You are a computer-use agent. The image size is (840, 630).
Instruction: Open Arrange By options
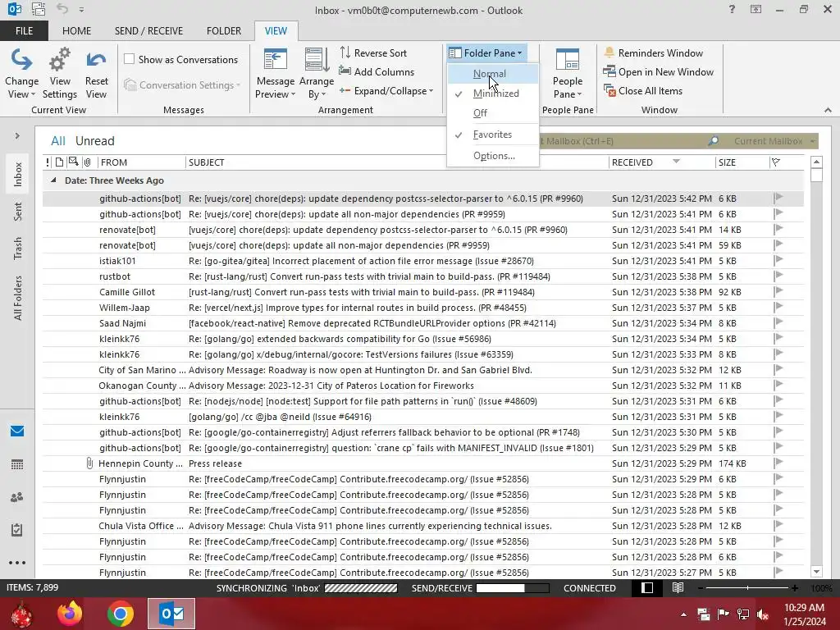pyautogui.click(x=316, y=74)
